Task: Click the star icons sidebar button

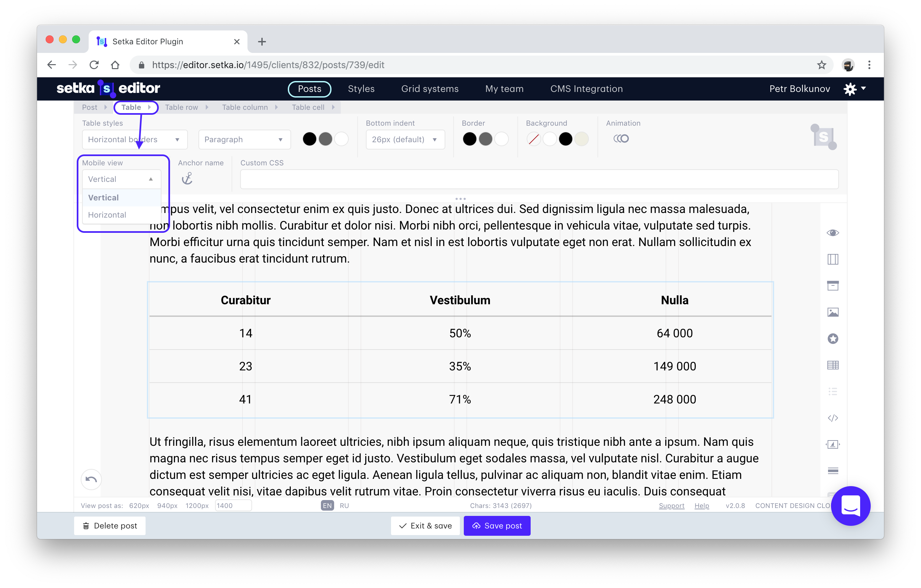Action: [x=833, y=339]
